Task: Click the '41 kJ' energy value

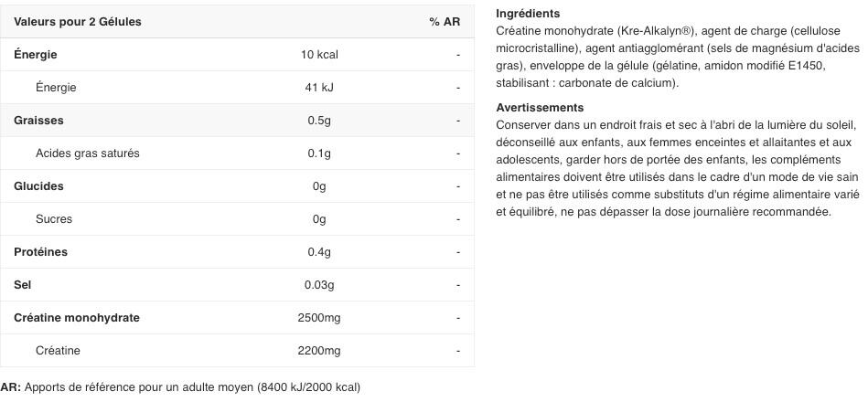Action: click(319, 88)
